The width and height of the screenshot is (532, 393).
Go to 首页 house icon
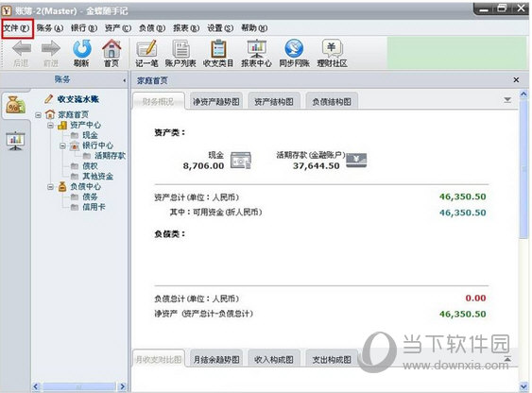pyautogui.click(x=112, y=48)
